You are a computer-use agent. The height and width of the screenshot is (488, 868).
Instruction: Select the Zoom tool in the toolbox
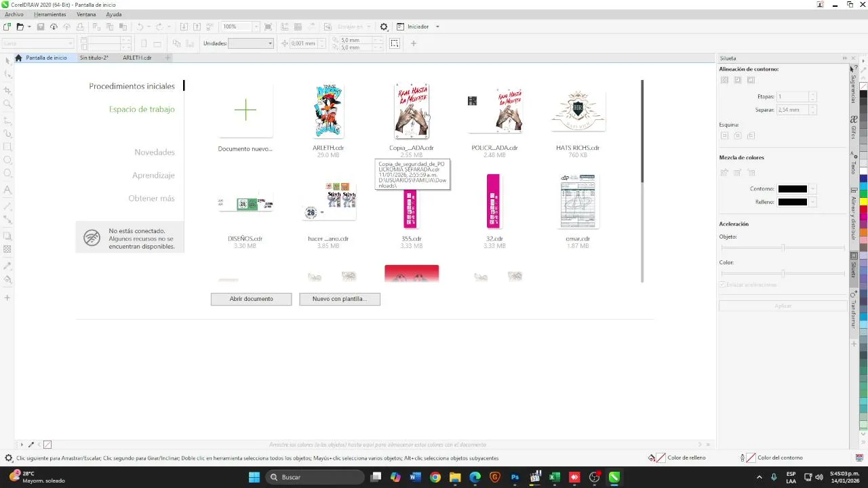pyautogui.click(x=7, y=104)
